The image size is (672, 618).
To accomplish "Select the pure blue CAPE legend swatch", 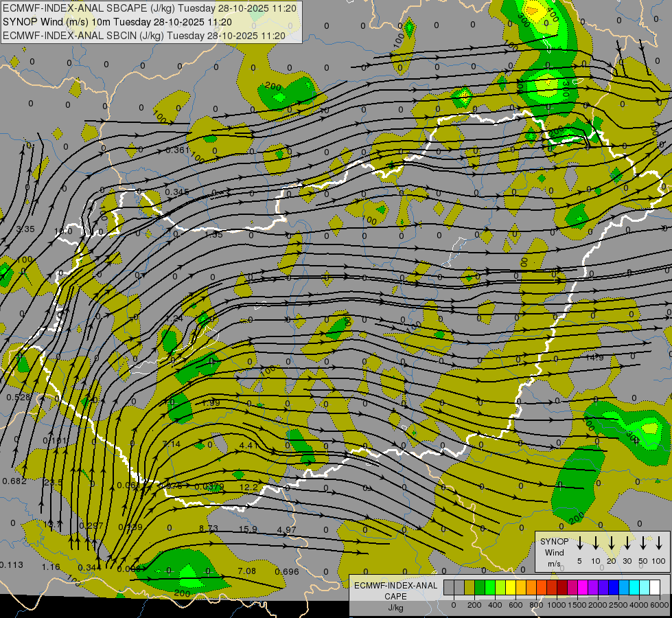I will click(x=613, y=588).
